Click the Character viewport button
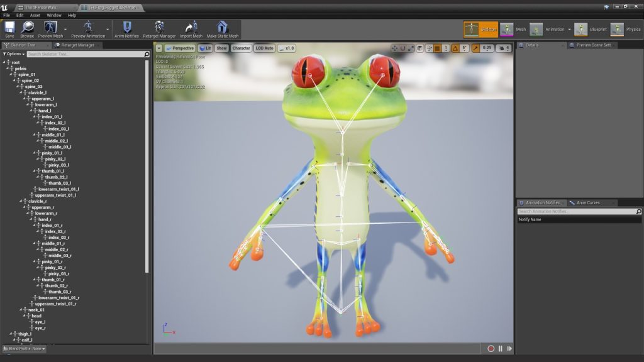Image resolution: width=644 pixels, height=362 pixels. [241, 48]
